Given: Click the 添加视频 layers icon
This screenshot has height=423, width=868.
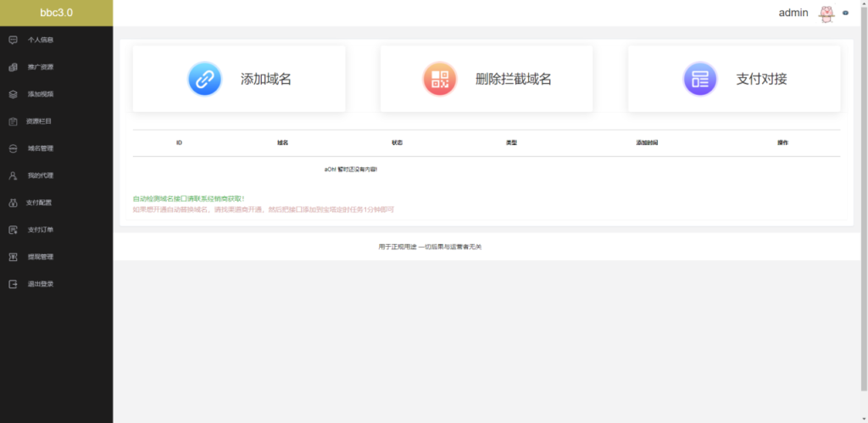Looking at the screenshot, I should coord(14,94).
